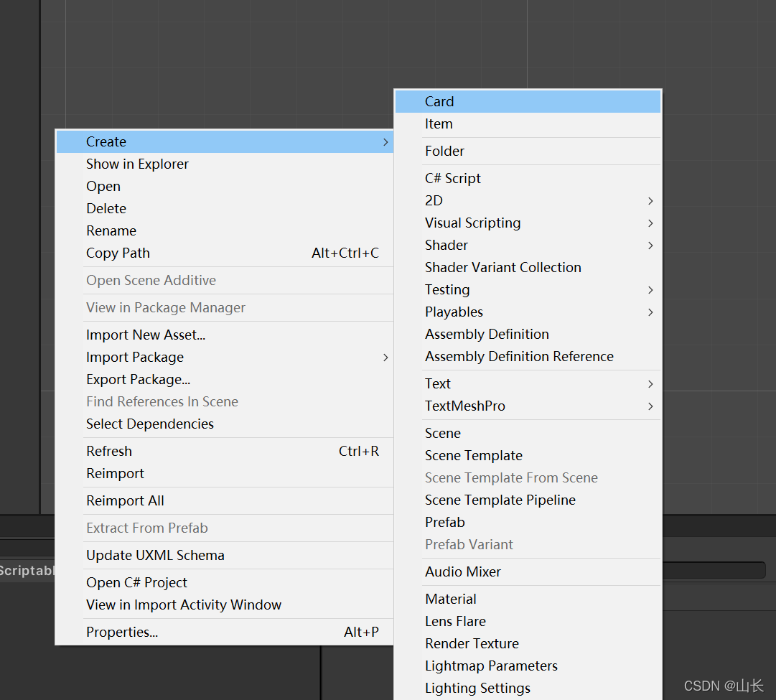Create a Render Texture

[472, 643]
